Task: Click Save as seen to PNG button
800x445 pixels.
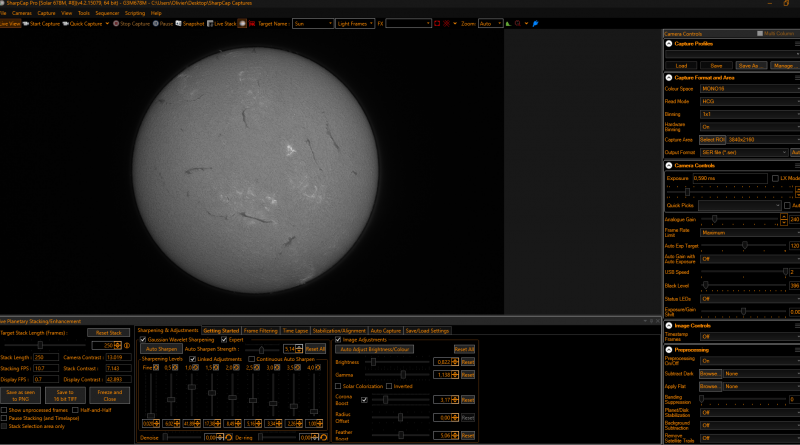Action: click(21, 395)
